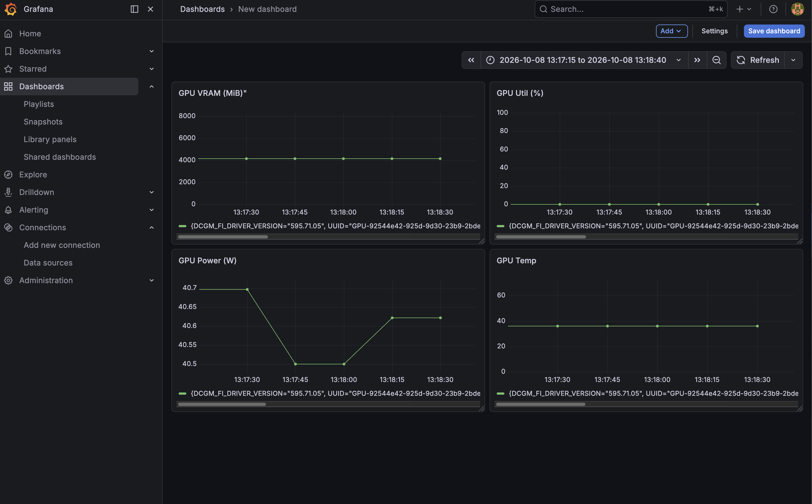Expand the Drilldown section
812x504 pixels.
(x=152, y=192)
